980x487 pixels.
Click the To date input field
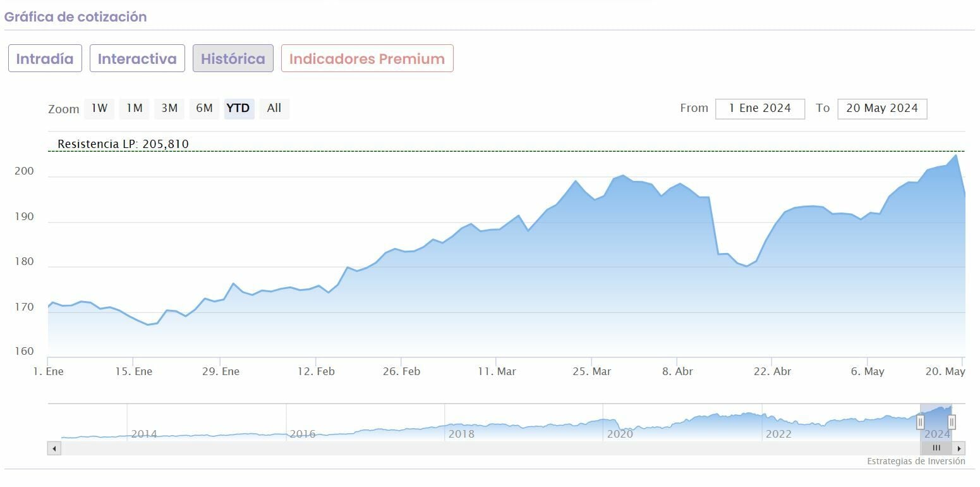tap(881, 109)
